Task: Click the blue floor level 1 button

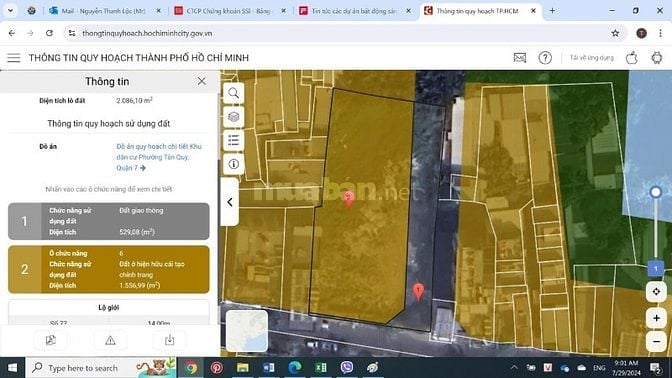Action: pos(656,269)
